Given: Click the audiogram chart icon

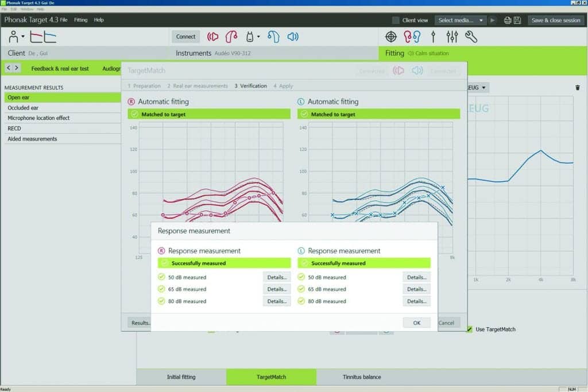Looking at the screenshot, I should pyautogui.click(x=43, y=37).
